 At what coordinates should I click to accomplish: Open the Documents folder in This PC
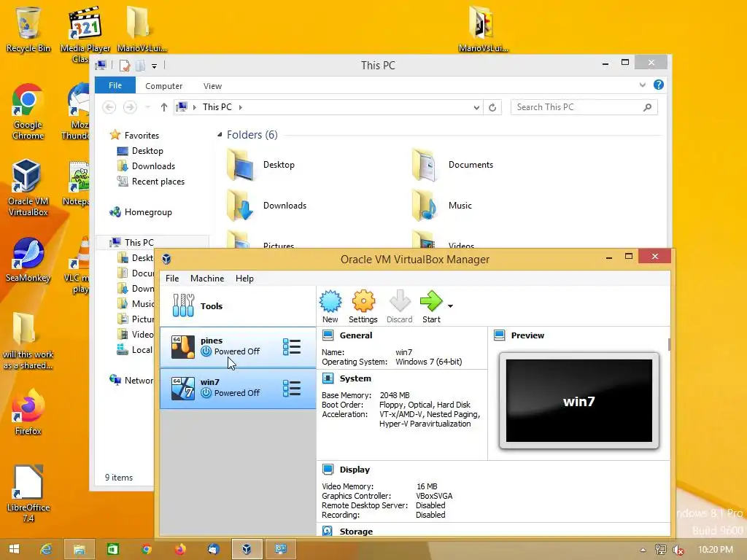coord(452,165)
